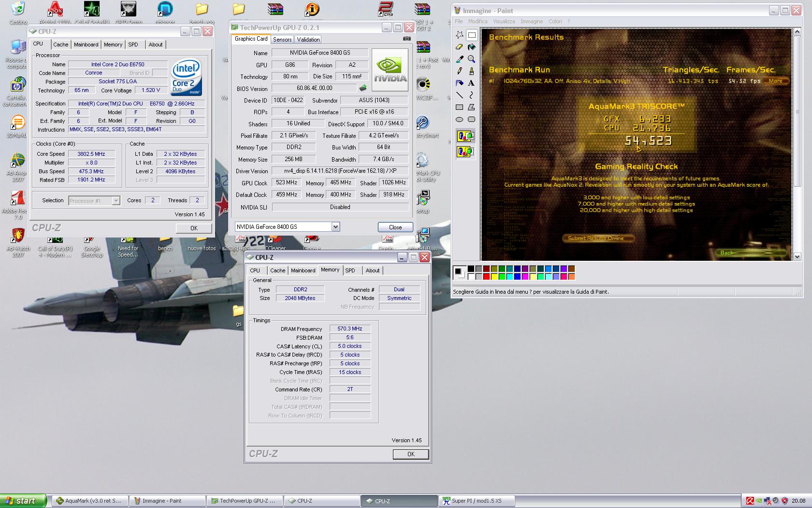Choose the Curve tool in Paint

pos(472,95)
